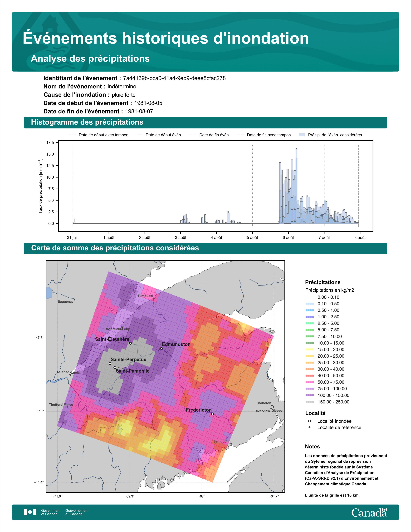Click the Gouvernement du Canada footer text
Screen dimensions: 411x532
(x=77, y=512)
